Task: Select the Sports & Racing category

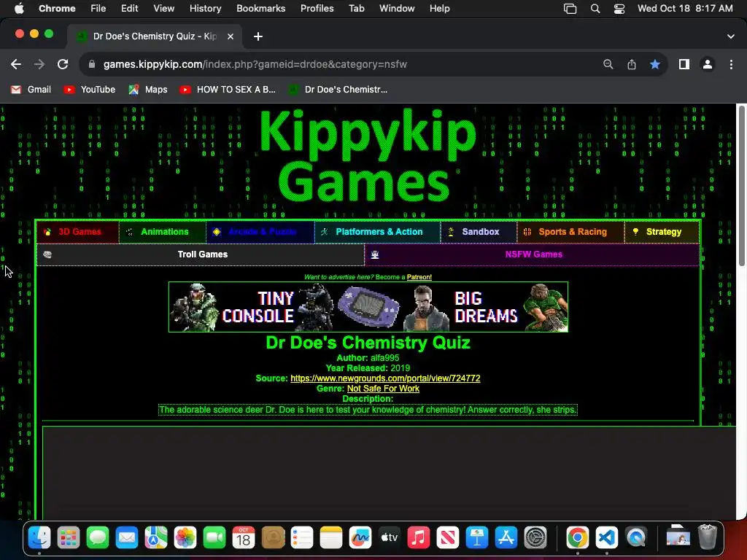Action: point(570,232)
